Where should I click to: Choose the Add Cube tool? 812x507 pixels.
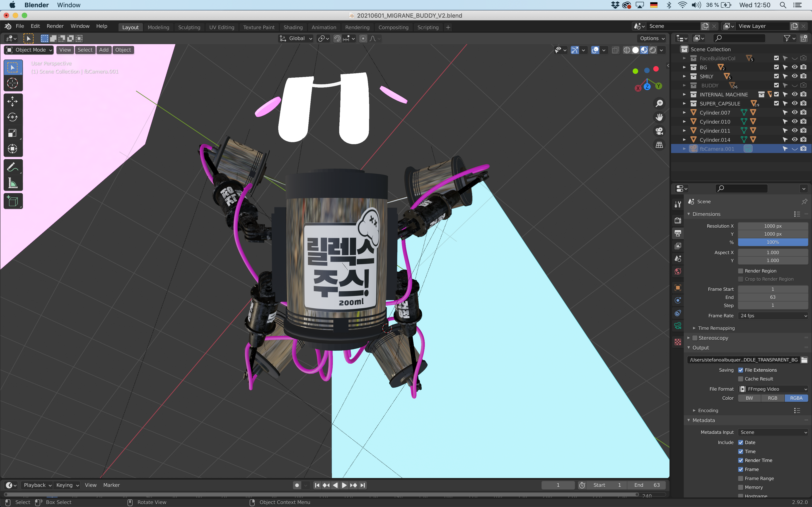click(x=12, y=201)
